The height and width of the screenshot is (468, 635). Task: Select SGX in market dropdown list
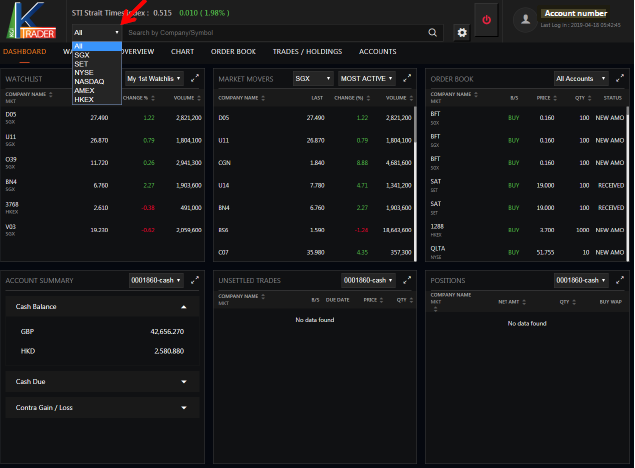(97, 55)
